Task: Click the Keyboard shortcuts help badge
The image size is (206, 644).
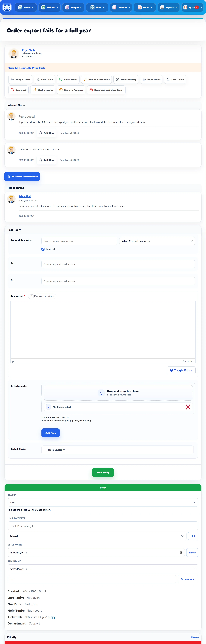Action: [42, 296]
